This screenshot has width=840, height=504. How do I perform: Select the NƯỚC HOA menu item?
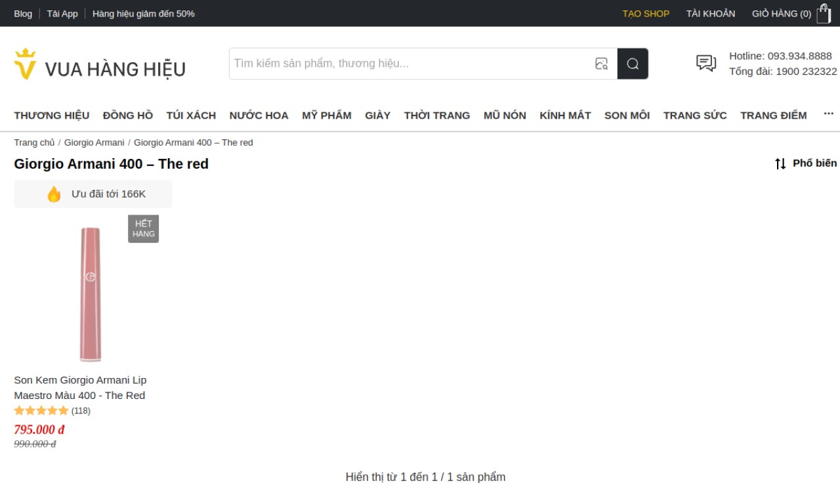259,115
